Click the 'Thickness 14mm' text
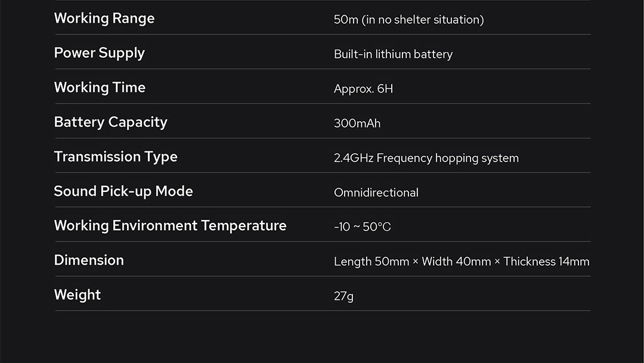 [x=546, y=262]
